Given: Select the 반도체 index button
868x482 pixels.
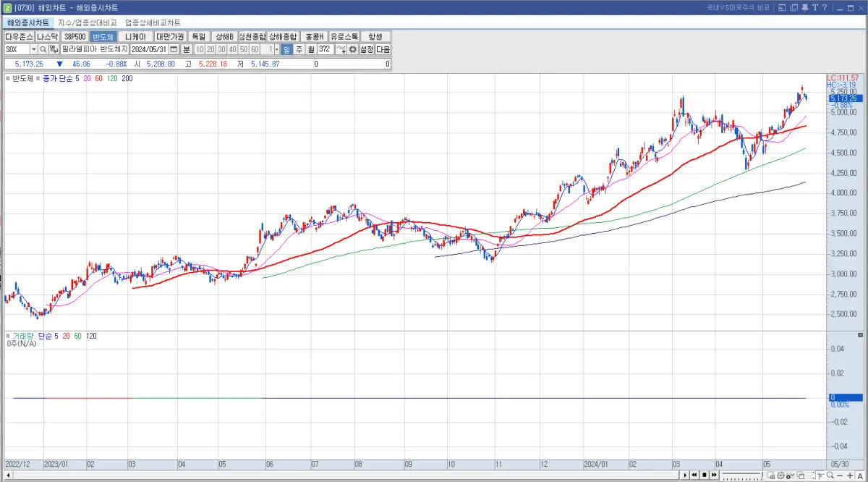Looking at the screenshot, I should tap(103, 36).
